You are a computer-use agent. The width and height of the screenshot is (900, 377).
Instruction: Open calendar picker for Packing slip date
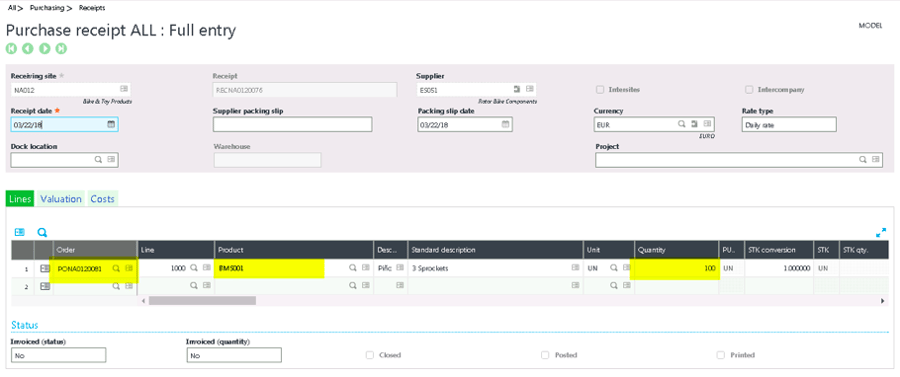pos(505,124)
